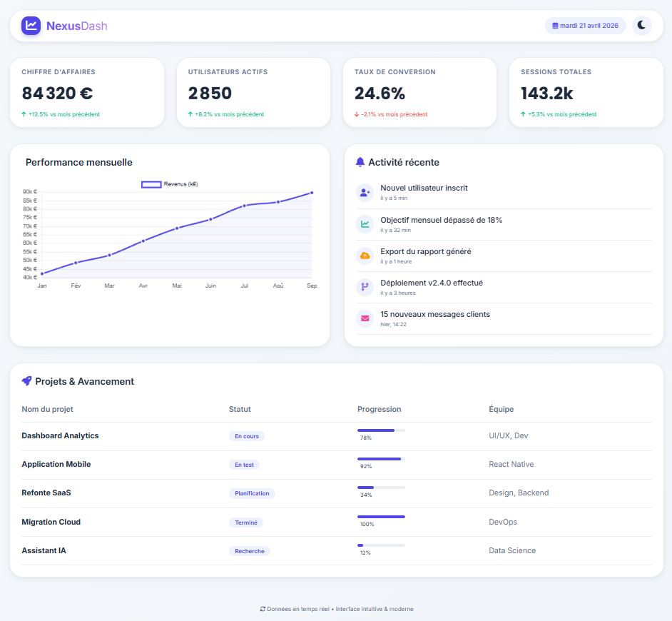Select the Planification status badge
This screenshot has width=672, height=621.
252,493
